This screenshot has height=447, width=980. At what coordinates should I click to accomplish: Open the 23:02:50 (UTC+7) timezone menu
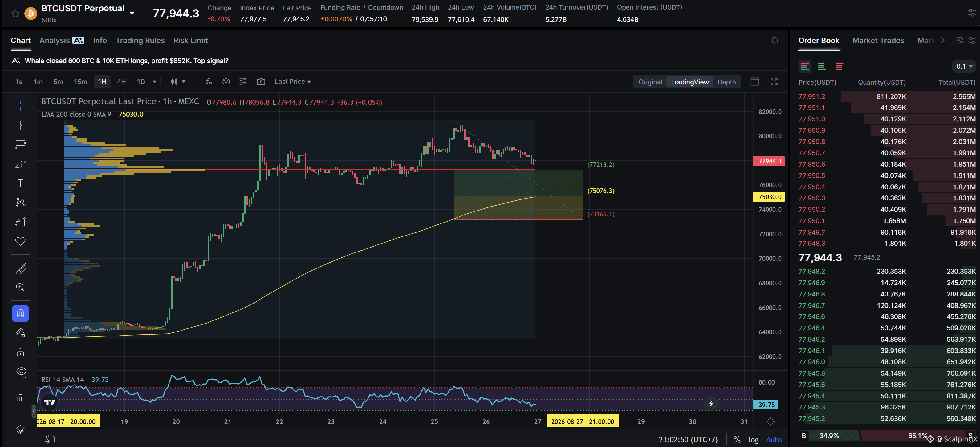[688, 440]
